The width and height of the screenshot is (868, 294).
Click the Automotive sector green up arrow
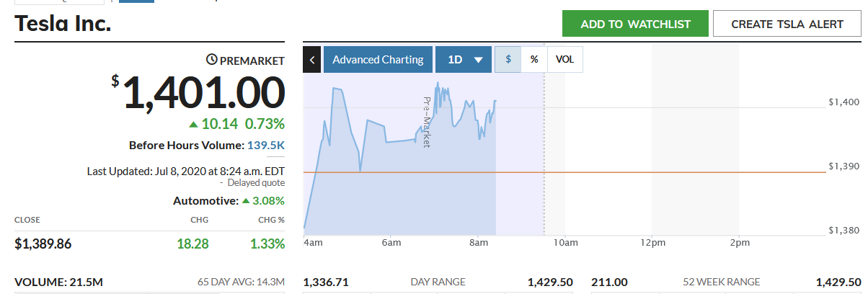pyautogui.click(x=246, y=200)
